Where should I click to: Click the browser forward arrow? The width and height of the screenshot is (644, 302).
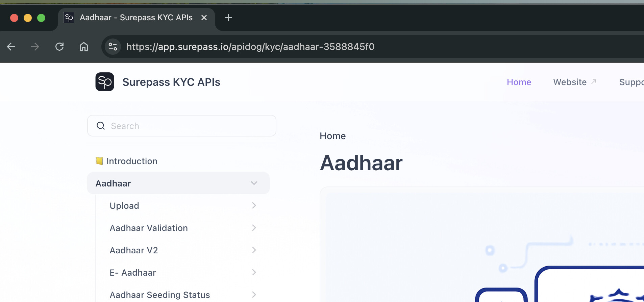35,47
